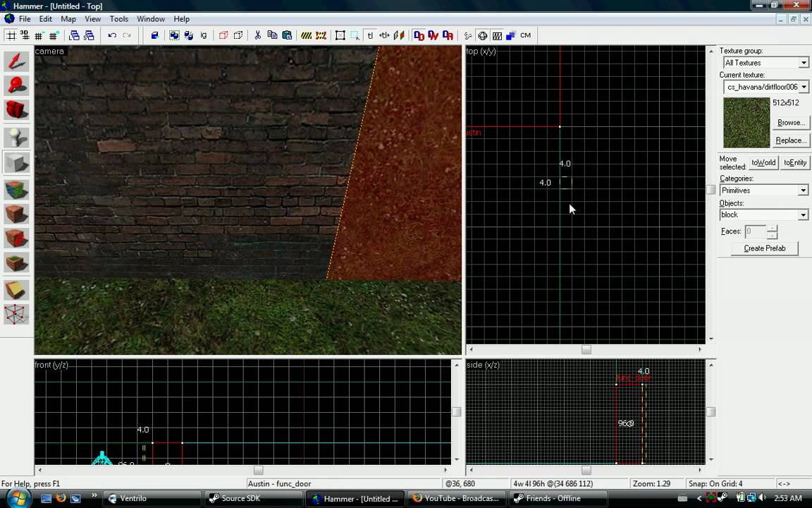Select the Apply Decals tool

[17, 238]
